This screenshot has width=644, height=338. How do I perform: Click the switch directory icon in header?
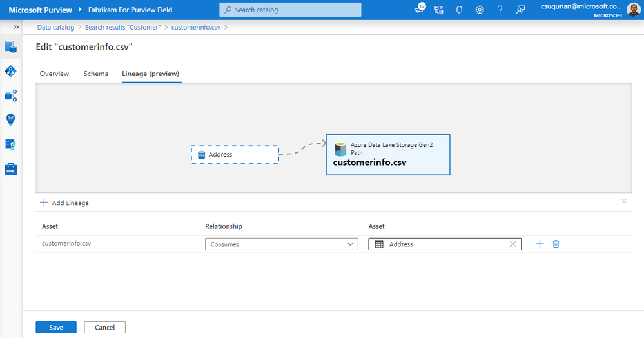(439, 10)
